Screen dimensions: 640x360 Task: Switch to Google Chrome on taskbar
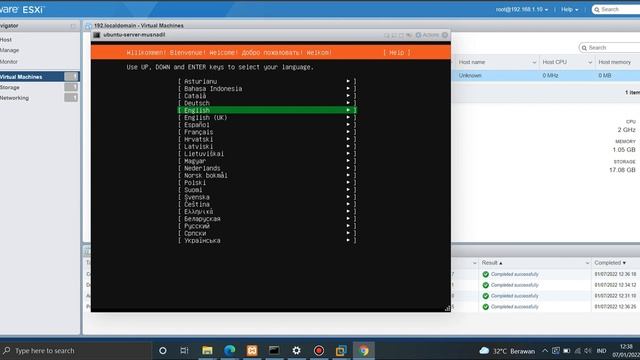coord(363,351)
